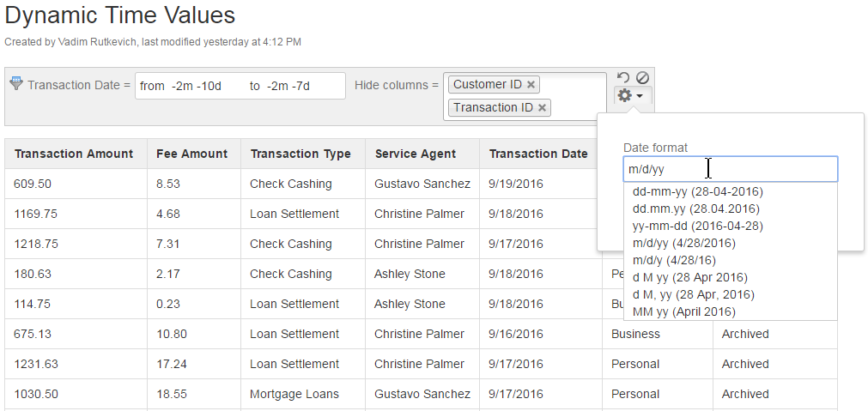
Task: Sort by Fee Amount column header
Action: 191,154
